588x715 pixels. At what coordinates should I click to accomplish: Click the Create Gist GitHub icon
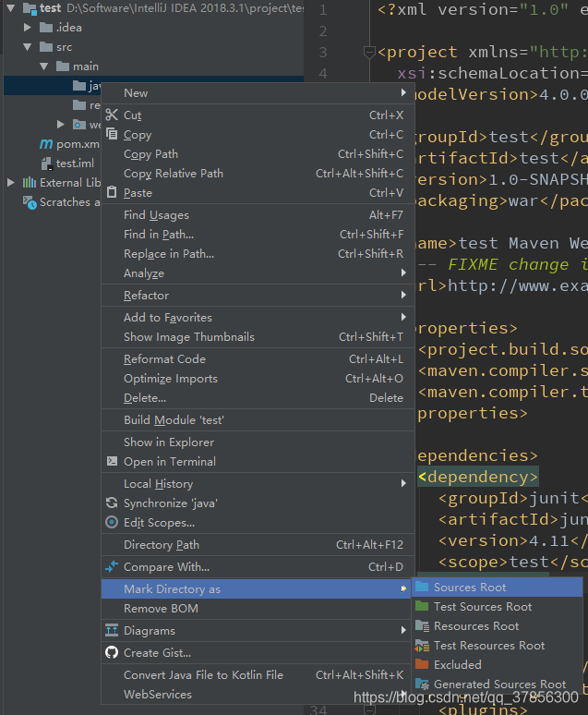click(112, 652)
